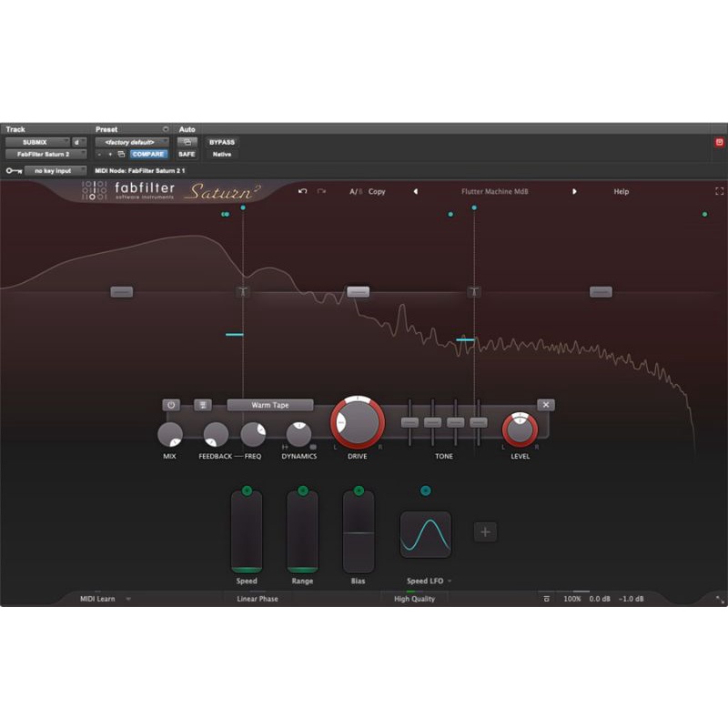Expand the MIDI Learn dropdown arrow
Image resolution: width=728 pixels, height=728 pixels.
tap(128, 599)
